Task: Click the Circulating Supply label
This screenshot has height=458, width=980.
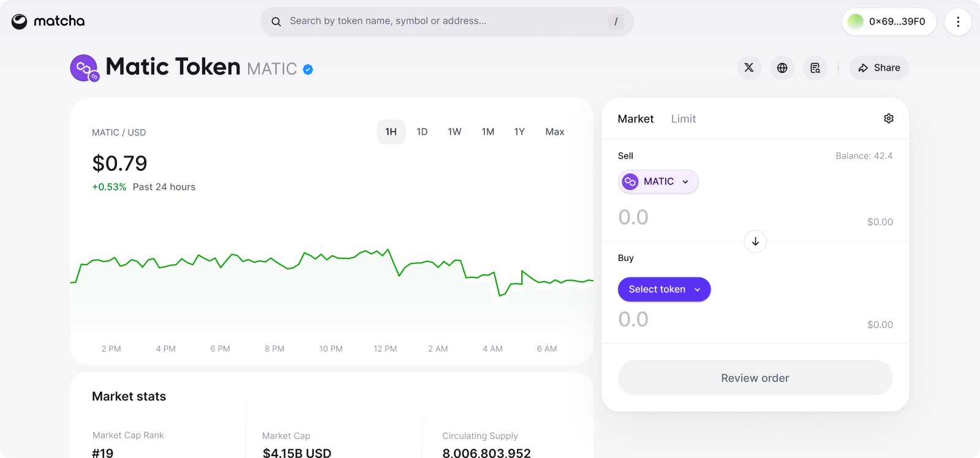Action: tap(480, 436)
